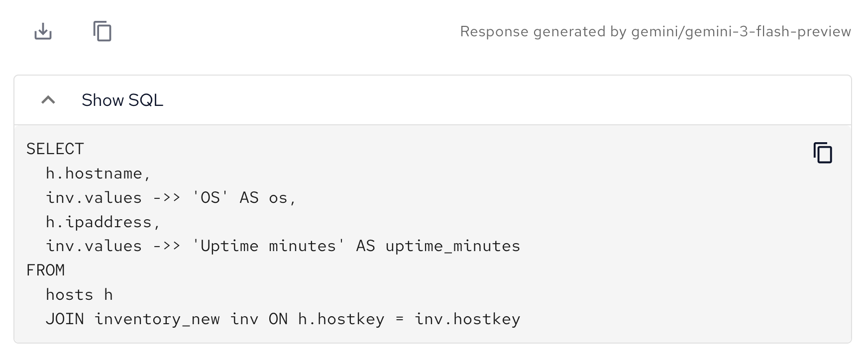Click the h.hostname column line
The width and height of the screenshot is (868, 357).
[x=98, y=174]
